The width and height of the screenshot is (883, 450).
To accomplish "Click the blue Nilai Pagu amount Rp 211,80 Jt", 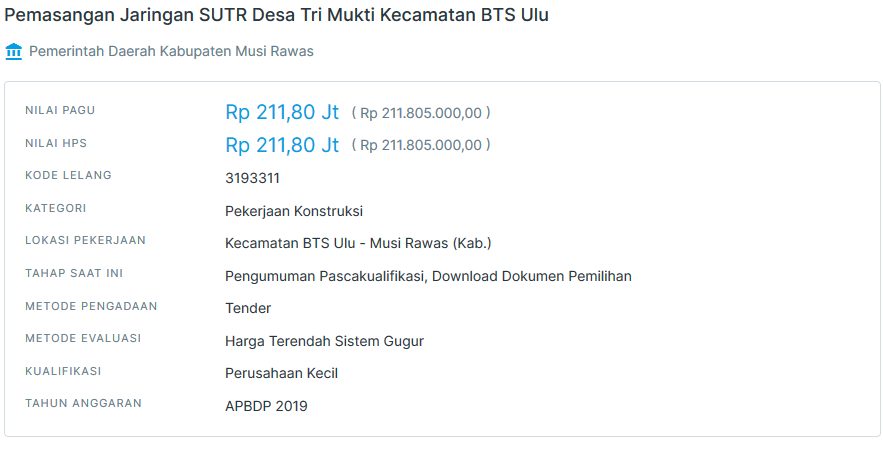I will (282, 112).
